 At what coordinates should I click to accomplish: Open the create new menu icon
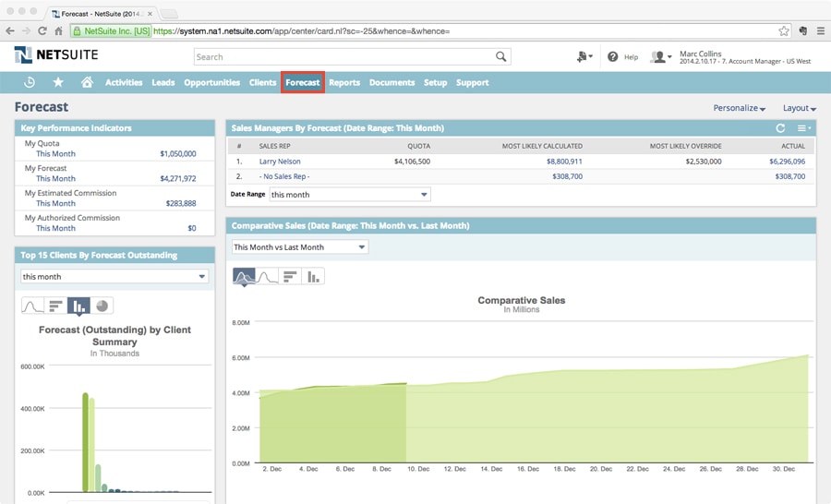tap(584, 56)
